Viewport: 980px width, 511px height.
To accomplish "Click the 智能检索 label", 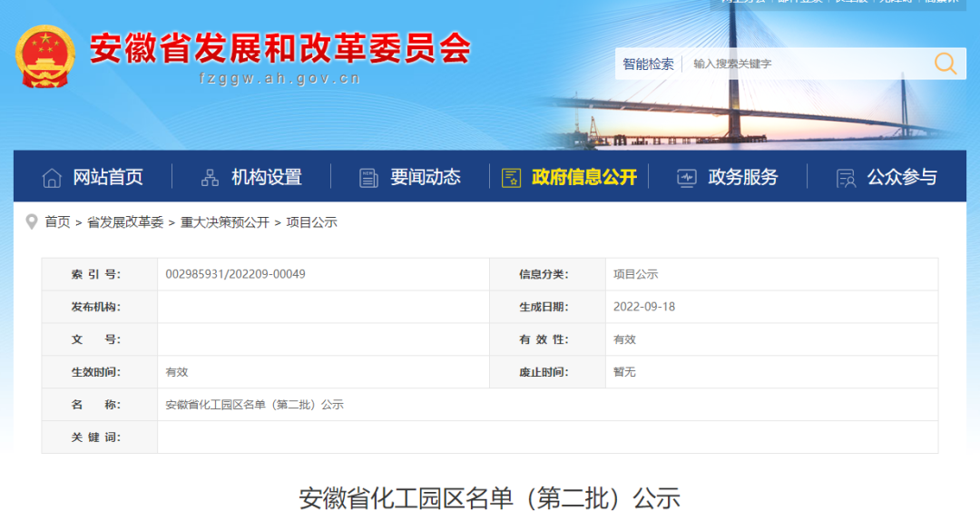I will coord(648,64).
